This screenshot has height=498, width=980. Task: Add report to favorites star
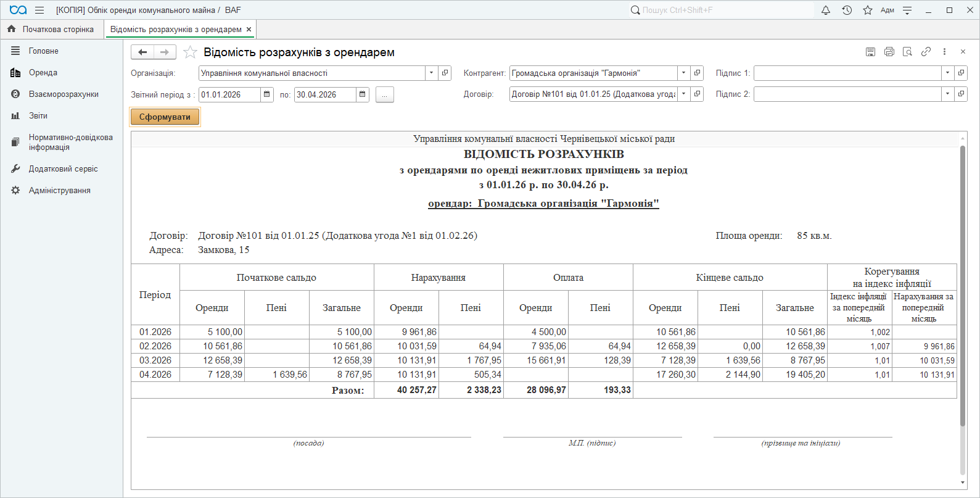[x=190, y=52]
